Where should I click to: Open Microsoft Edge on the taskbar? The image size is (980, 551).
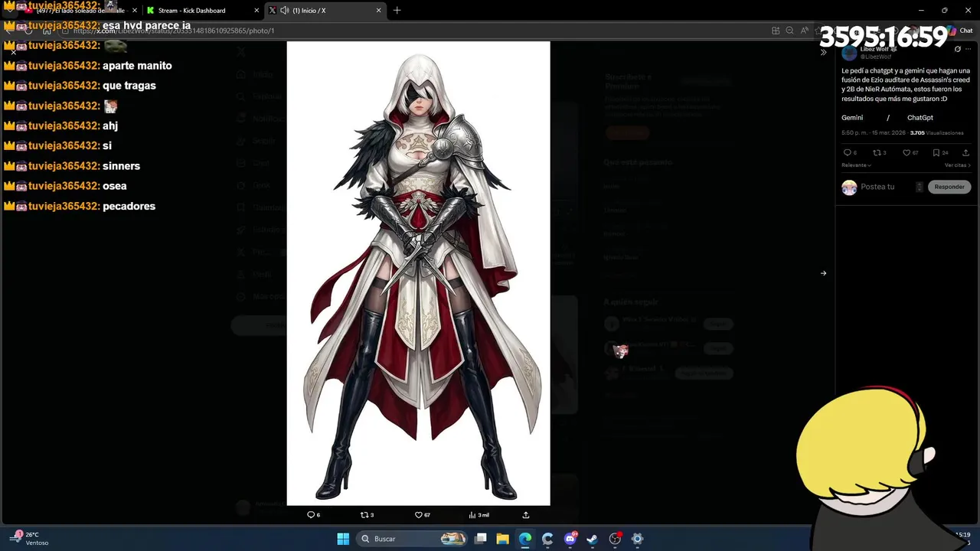tap(525, 539)
